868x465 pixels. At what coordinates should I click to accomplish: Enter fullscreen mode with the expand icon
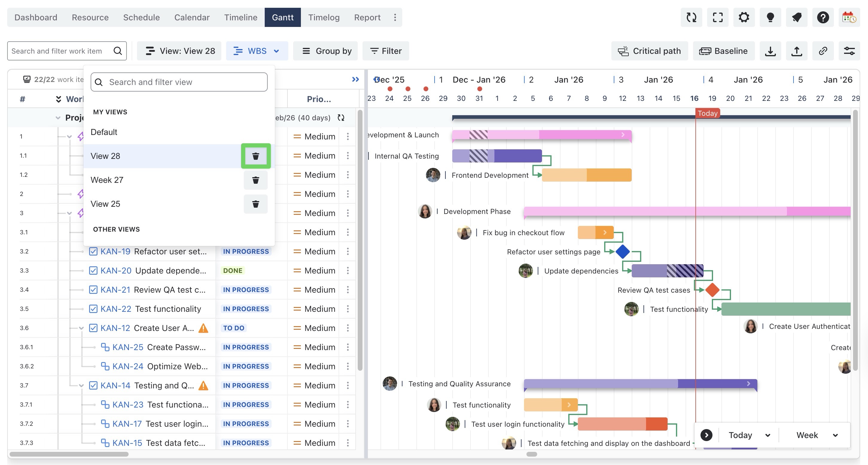[x=717, y=18]
